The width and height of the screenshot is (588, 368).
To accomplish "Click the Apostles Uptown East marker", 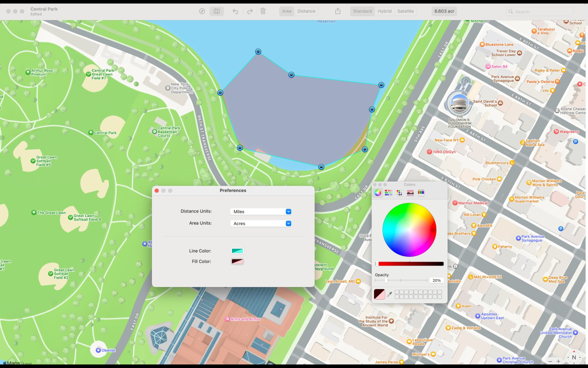I will [478, 316].
